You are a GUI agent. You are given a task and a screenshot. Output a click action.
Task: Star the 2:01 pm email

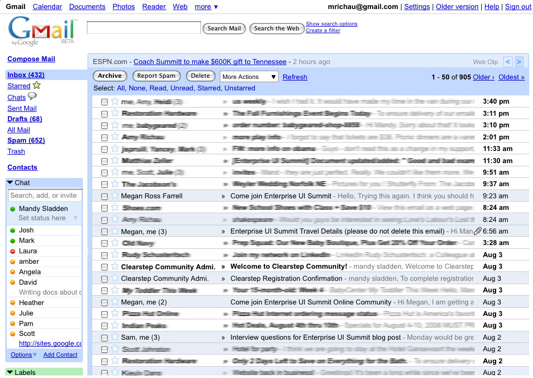pos(115,137)
